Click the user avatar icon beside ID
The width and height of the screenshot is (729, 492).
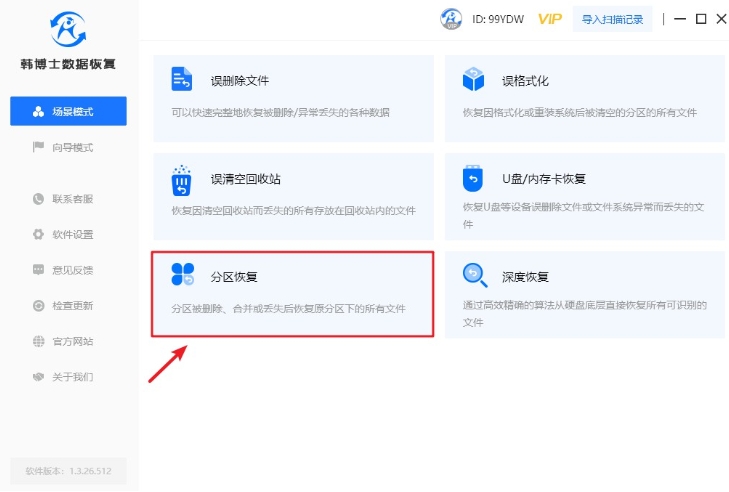(451, 19)
